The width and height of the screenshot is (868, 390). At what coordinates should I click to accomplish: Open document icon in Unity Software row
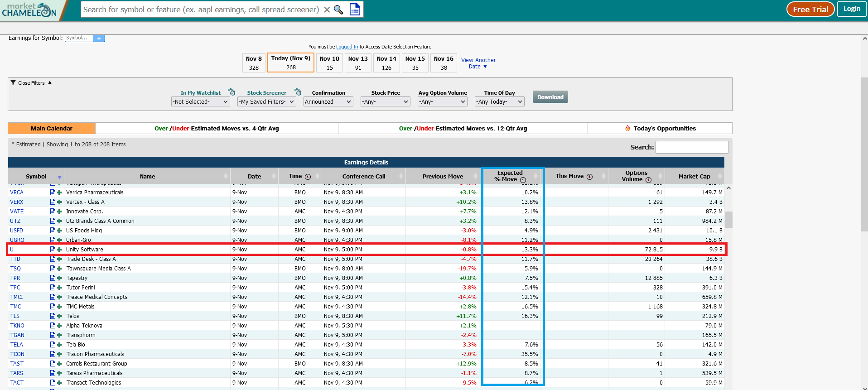(53, 250)
